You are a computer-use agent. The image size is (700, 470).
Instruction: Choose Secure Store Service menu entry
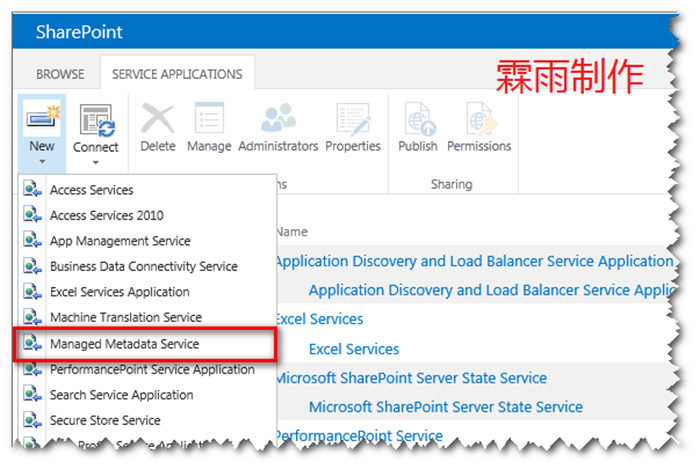(147, 420)
